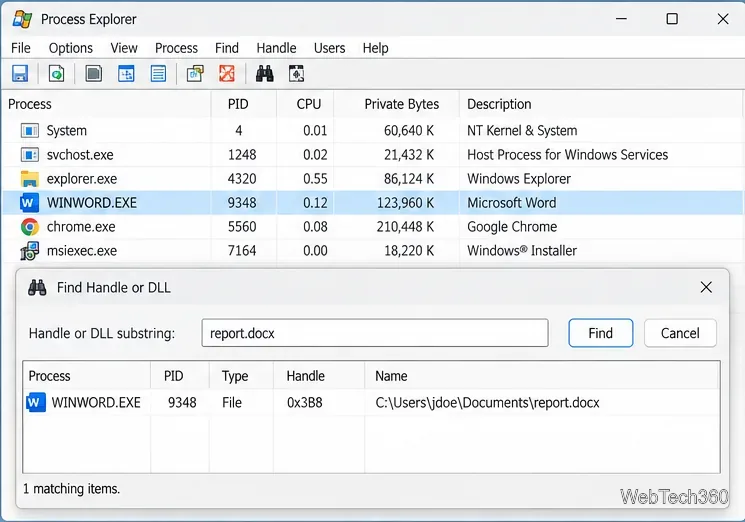Click the refresh toolbar icon
Screen dimensions: 745x522
(x=56, y=74)
